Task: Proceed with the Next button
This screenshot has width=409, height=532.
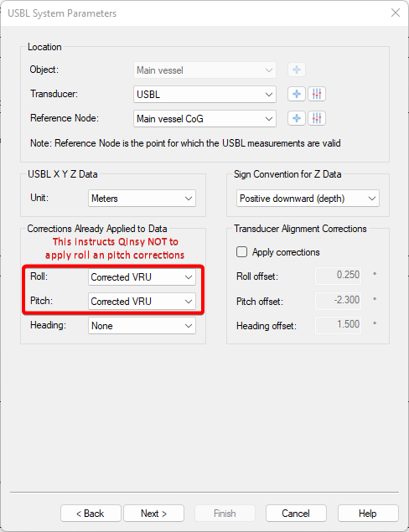Action: (153, 514)
